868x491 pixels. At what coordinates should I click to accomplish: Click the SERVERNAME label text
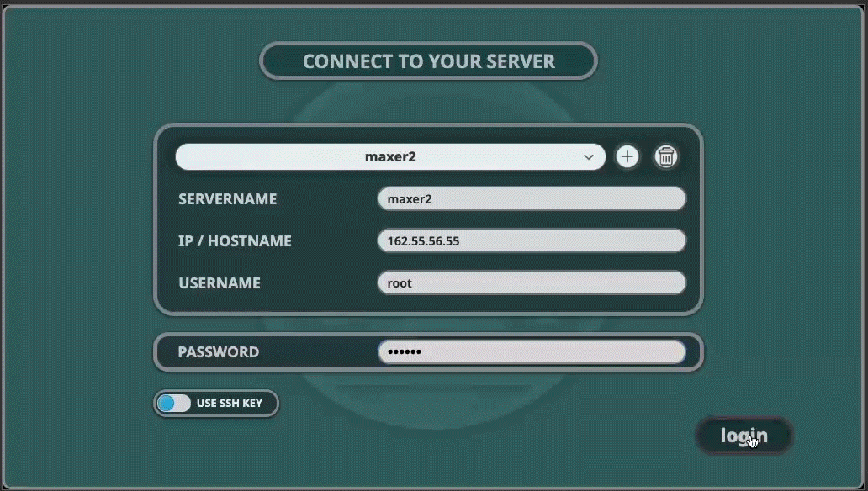(x=228, y=198)
